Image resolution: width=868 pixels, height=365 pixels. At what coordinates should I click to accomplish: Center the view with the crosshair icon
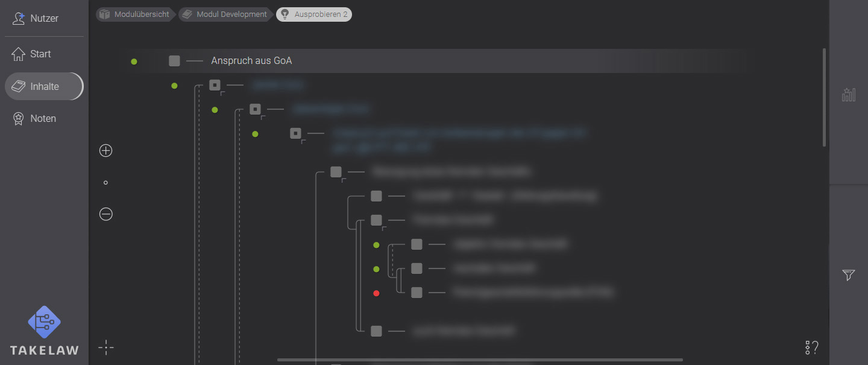pyautogui.click(x=106, y=348)
